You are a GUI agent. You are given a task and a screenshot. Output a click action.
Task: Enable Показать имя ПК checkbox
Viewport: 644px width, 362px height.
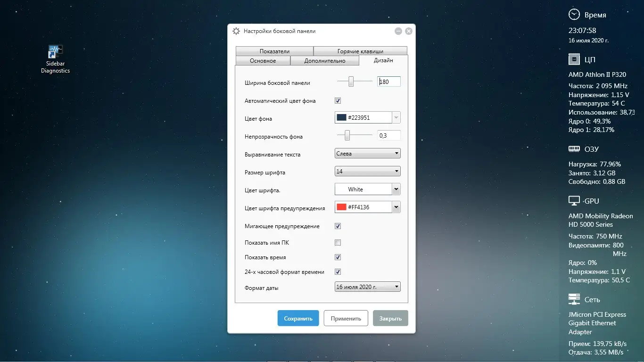(x=338, y=243)
